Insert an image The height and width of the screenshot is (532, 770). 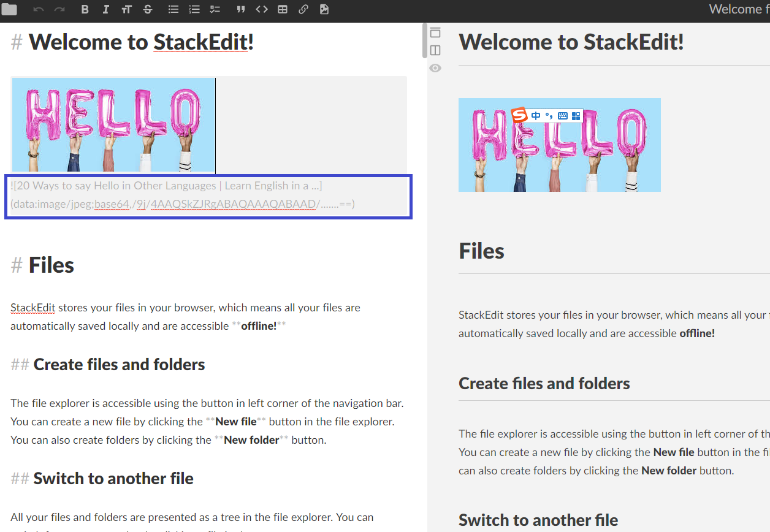click(x=324, y=9)
